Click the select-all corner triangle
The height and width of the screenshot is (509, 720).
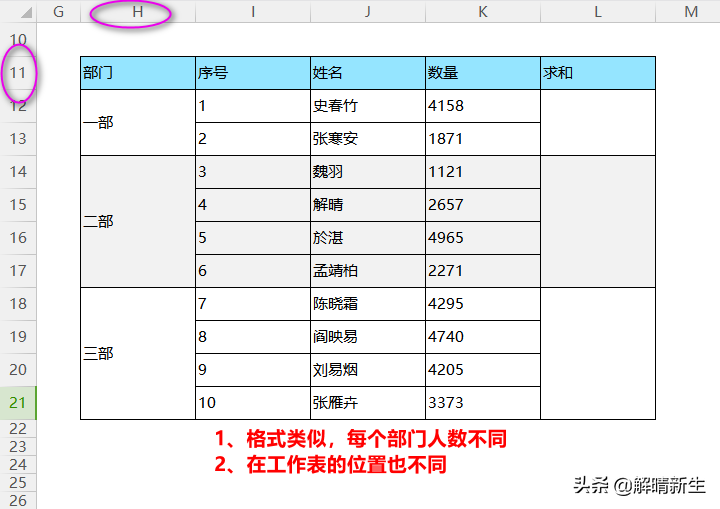click(26, 12)
